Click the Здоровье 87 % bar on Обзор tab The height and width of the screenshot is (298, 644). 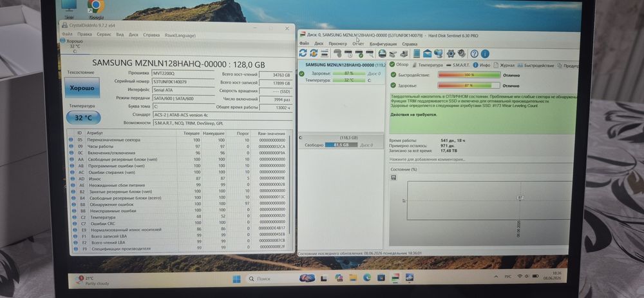click(x=469, y=85)
